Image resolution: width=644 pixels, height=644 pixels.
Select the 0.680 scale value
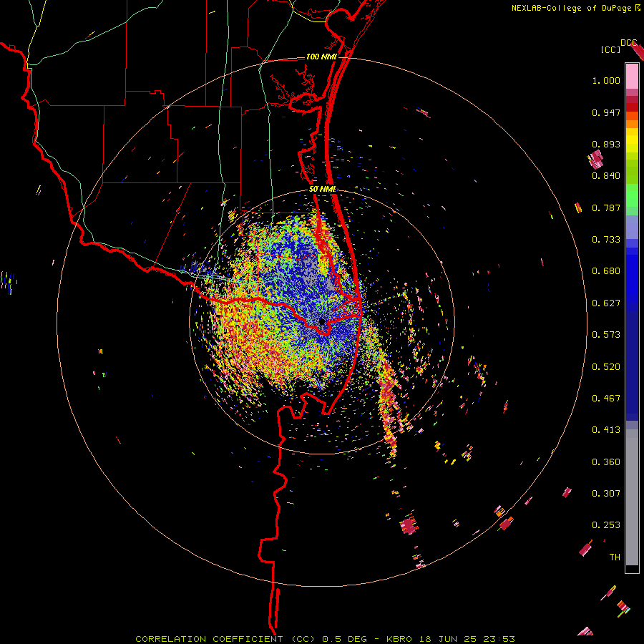click(606, 271)
